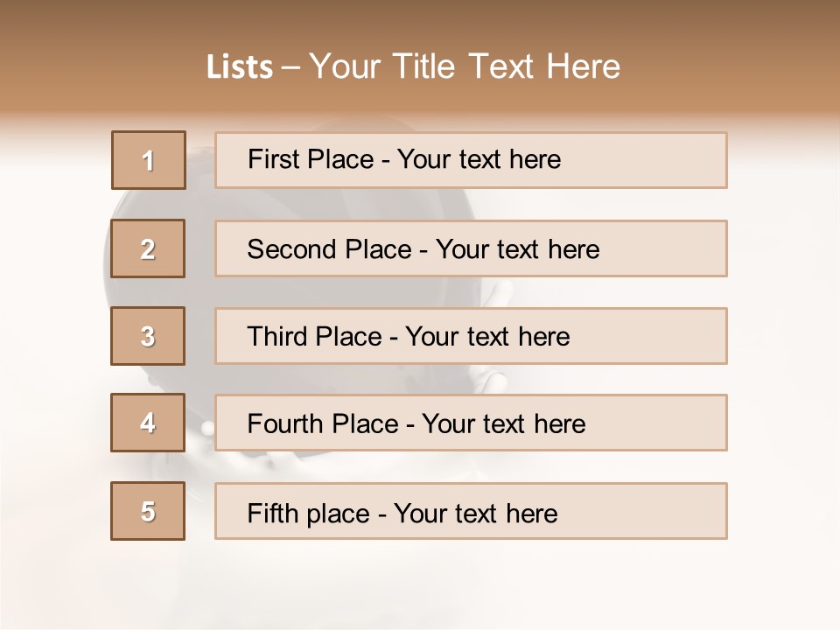Click the number 3 box

click(149, 336)
